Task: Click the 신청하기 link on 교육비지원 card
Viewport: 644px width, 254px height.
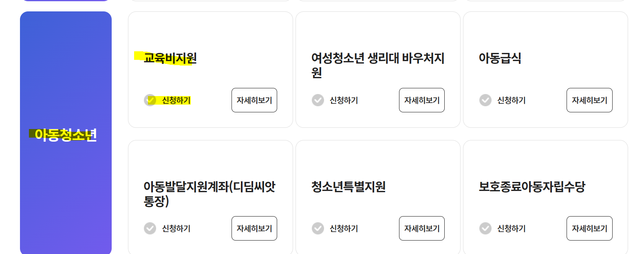Action: click(x=176, y=100)
